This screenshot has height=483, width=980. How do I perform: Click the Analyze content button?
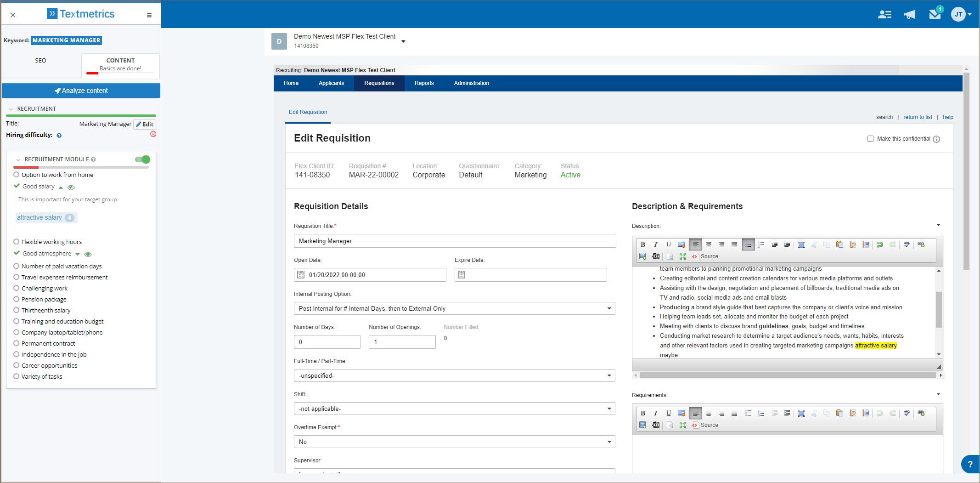point(81,91)
